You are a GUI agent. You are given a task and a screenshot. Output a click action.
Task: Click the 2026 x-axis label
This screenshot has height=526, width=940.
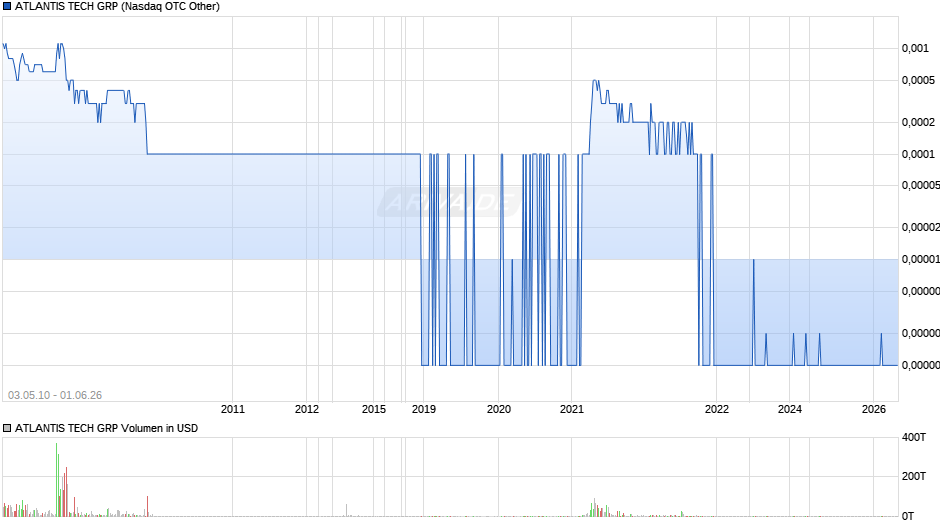[873, 409]
